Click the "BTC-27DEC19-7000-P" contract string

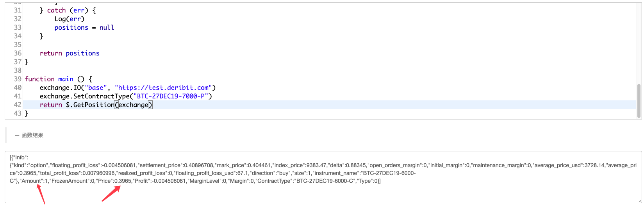171,96
